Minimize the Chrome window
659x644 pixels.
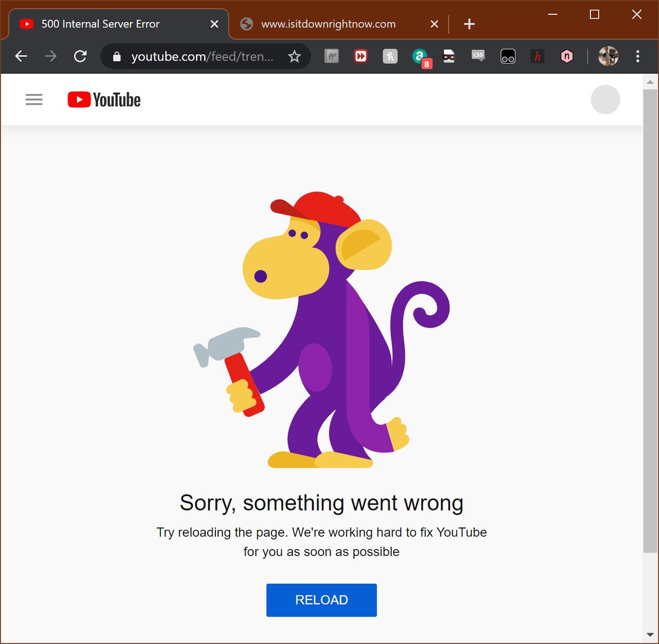tap(552, 14)
